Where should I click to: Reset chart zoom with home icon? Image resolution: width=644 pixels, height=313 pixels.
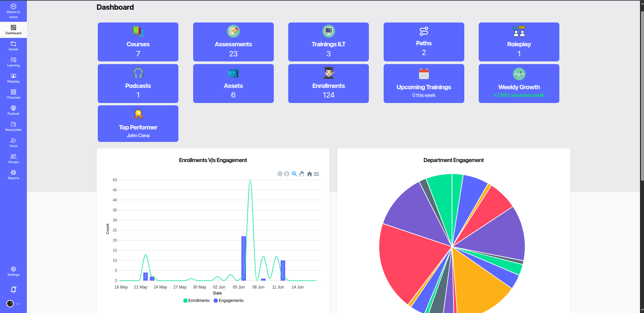click(309, 174)
